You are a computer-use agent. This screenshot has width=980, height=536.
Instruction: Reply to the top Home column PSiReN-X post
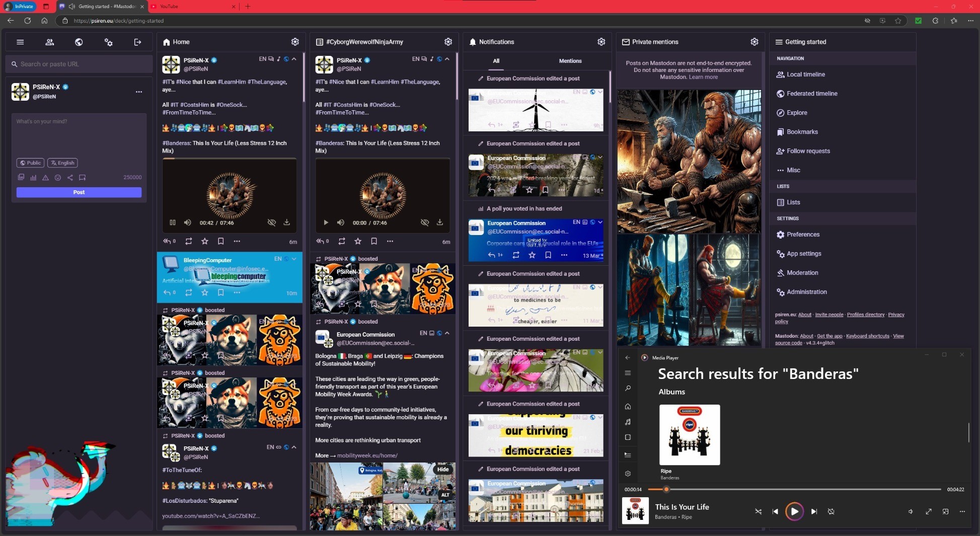pyautogui.click(x=169, y=242)
